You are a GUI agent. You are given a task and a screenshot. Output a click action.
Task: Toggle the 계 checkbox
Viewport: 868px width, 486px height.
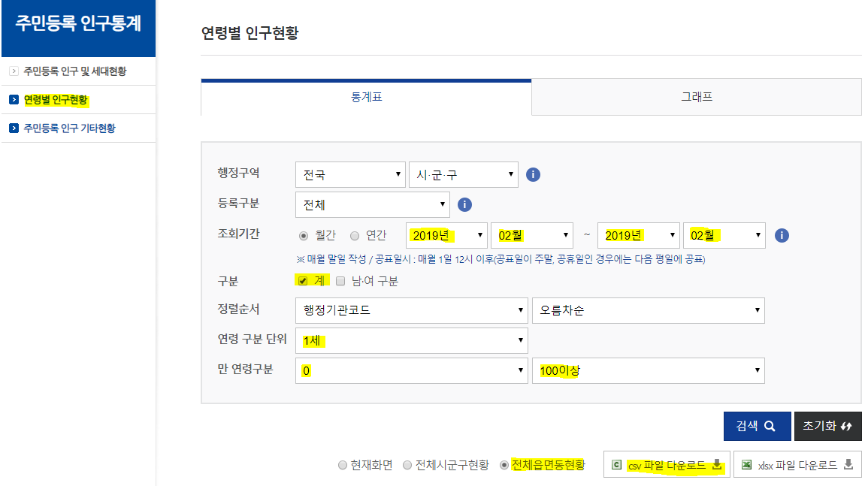(x=303, y=281)
